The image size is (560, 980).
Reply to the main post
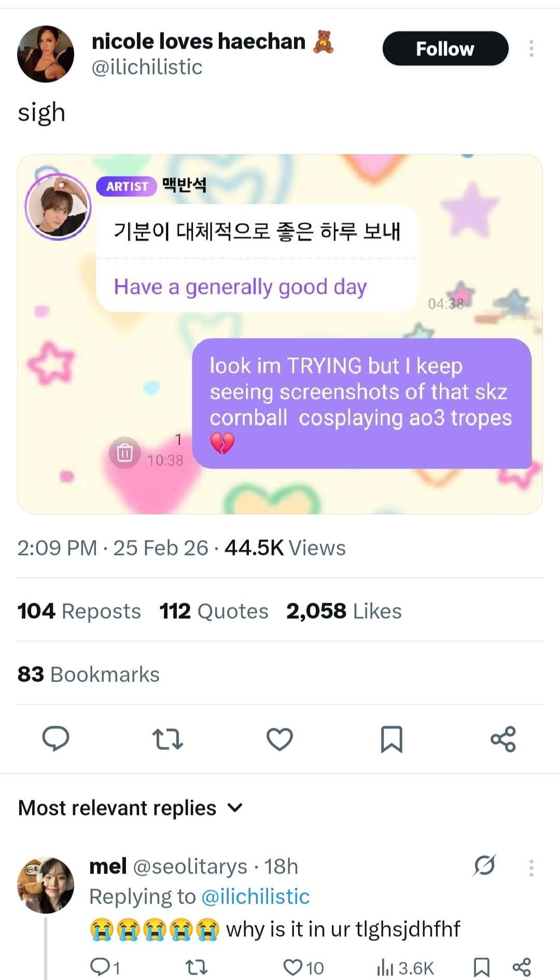click(x=55, y=739)
